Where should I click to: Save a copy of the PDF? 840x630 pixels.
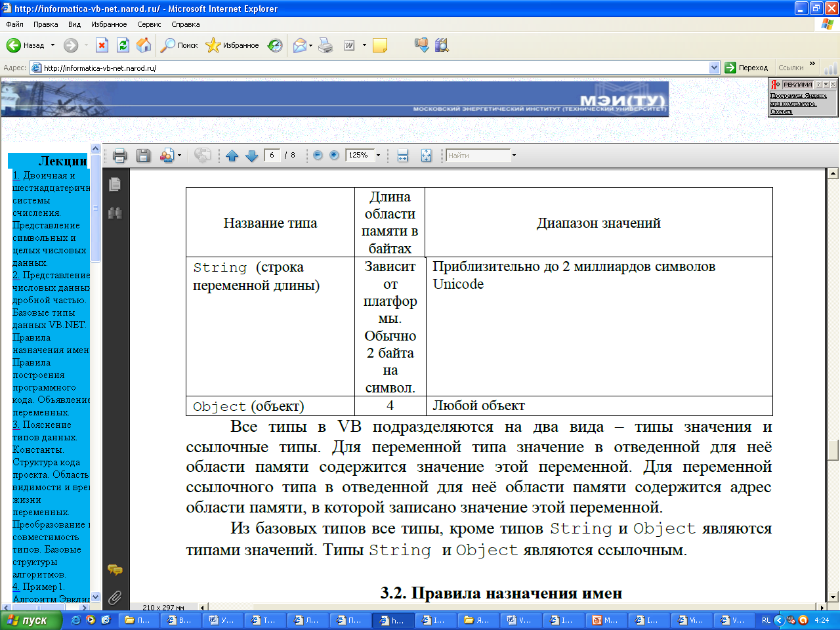click(143, 156)
